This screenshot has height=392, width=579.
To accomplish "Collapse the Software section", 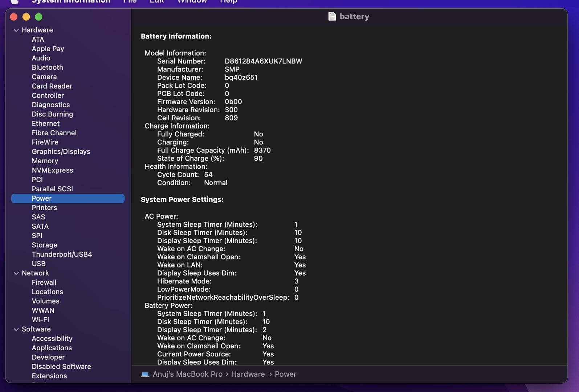I will coord(16,330).
